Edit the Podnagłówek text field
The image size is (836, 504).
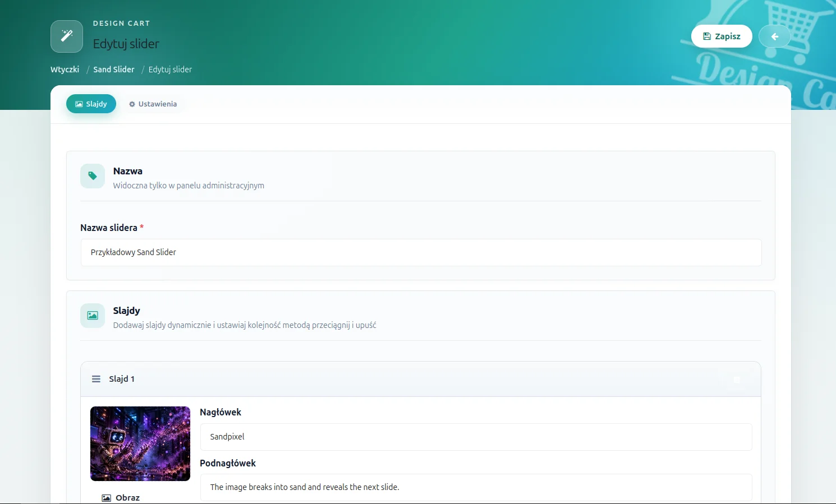click(476, 487)
